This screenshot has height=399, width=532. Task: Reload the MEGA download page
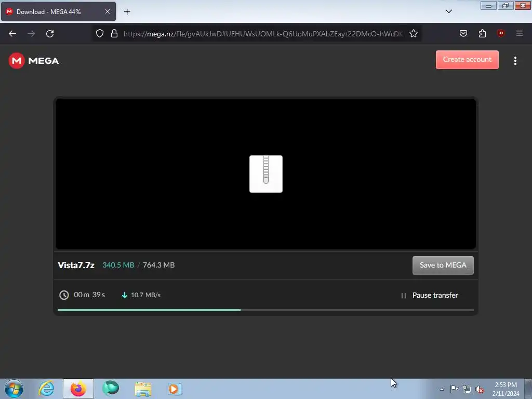click(x=50, y=34)
